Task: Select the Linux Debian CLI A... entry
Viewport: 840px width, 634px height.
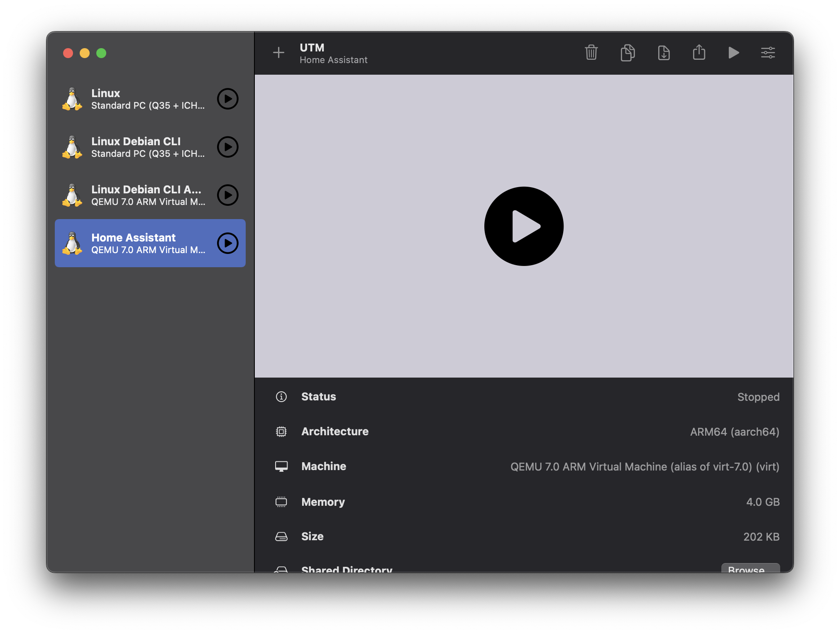Action: tap(137, 195)
